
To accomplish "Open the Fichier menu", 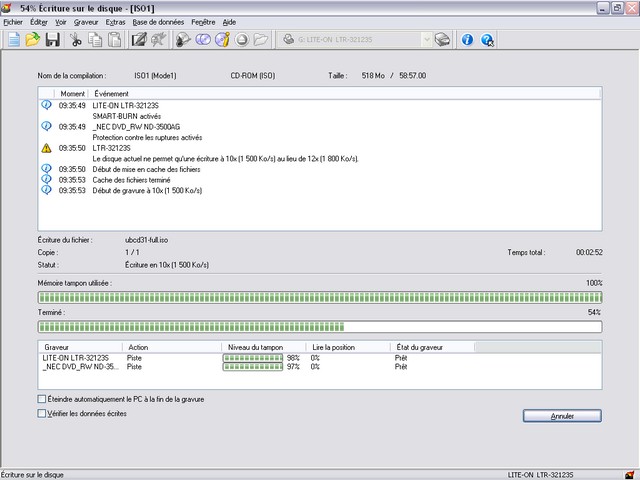I will 13,21.
